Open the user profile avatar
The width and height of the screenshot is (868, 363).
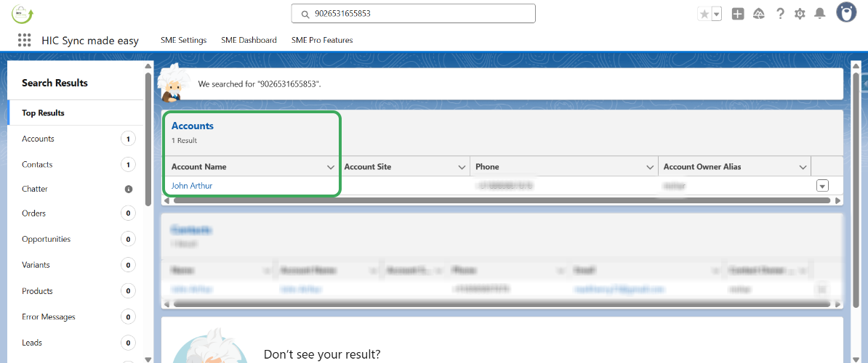click(846, 12)
